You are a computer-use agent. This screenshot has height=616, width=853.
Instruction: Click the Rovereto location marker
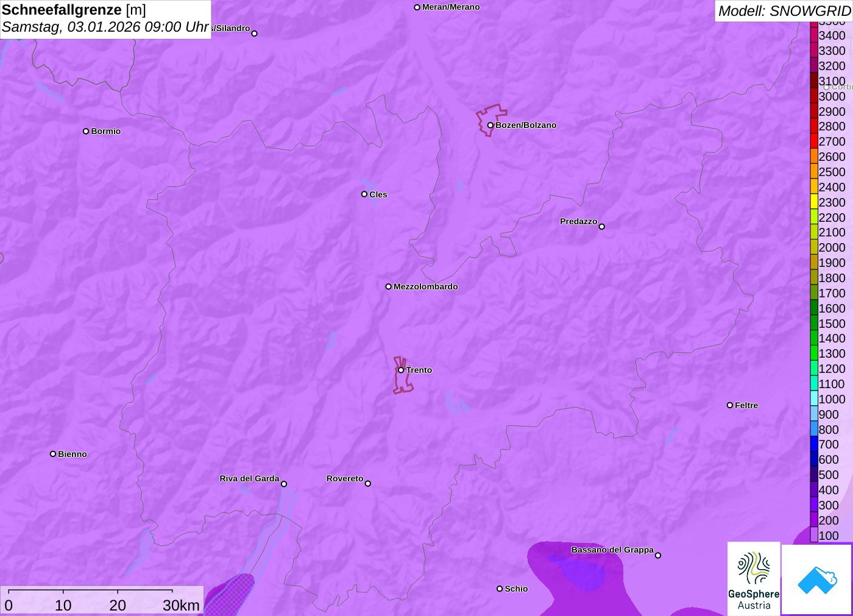(368, 484)
